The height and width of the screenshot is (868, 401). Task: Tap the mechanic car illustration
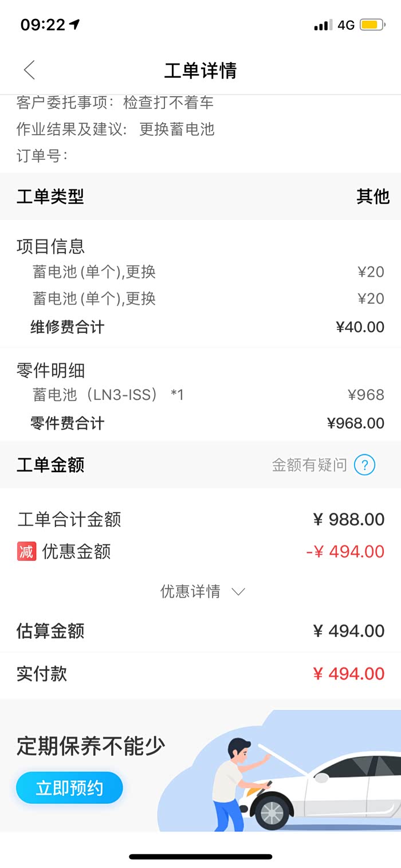click(x=280, y=771)
